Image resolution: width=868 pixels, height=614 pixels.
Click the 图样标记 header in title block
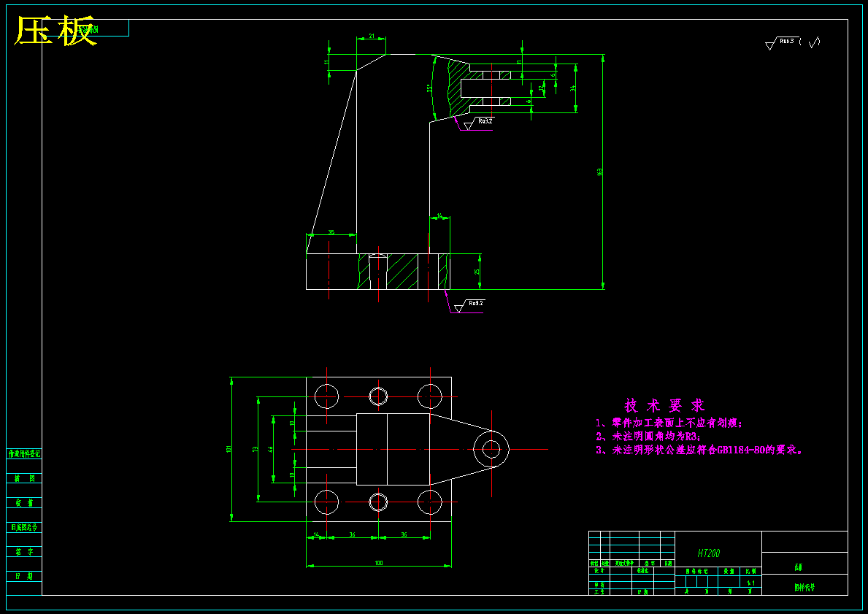point(696,571)
